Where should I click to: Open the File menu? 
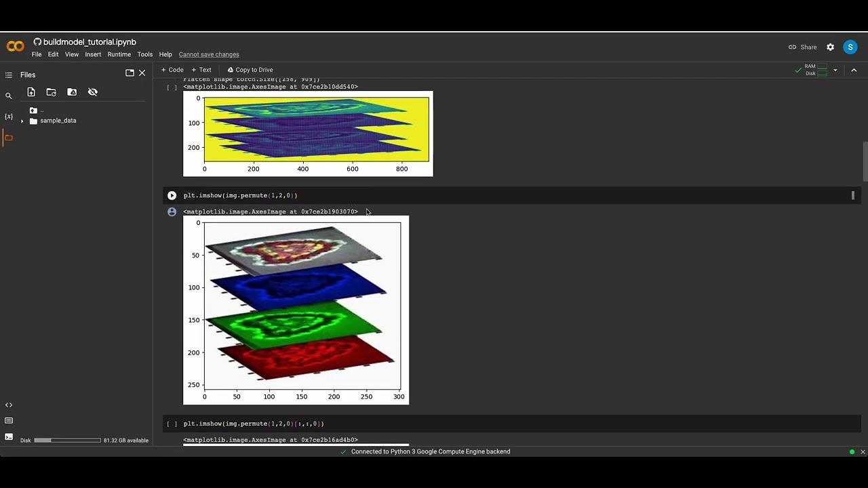[x=37, y=54]
